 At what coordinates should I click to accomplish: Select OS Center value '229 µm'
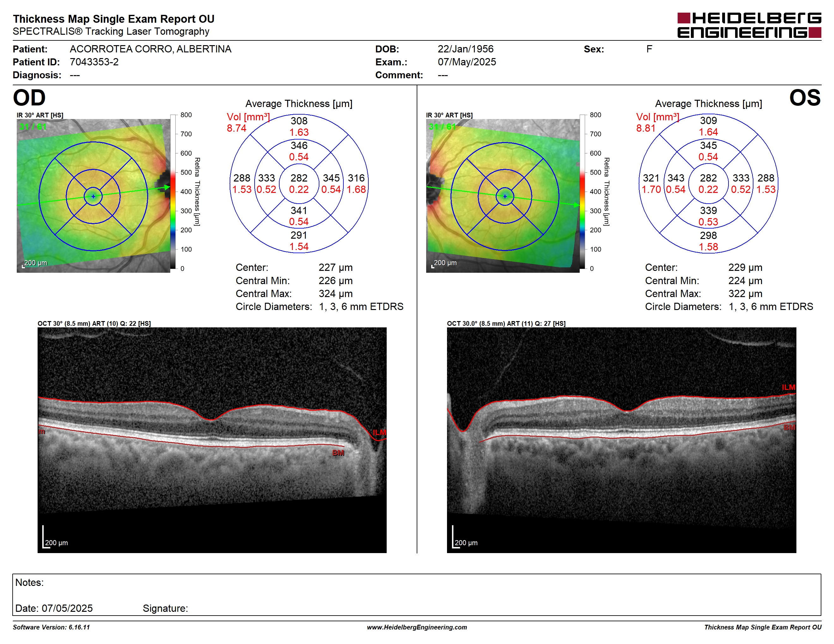(745, 267)
